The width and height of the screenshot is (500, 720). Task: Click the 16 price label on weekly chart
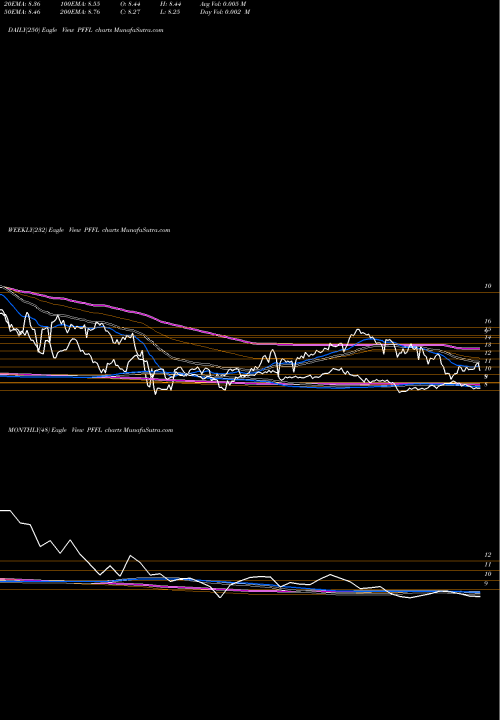[488, 321]
